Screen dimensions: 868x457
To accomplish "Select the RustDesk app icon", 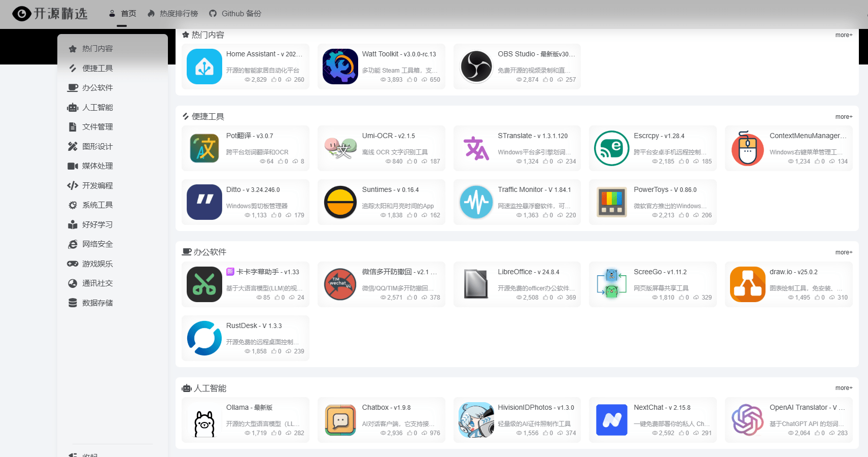I will pyautogui.click(x=204, y=338).
